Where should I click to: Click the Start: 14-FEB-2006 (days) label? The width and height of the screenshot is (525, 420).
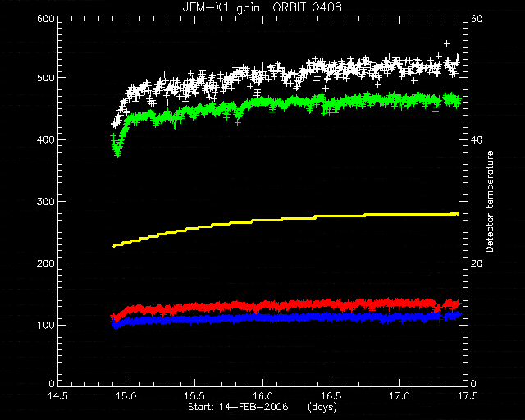262,407
